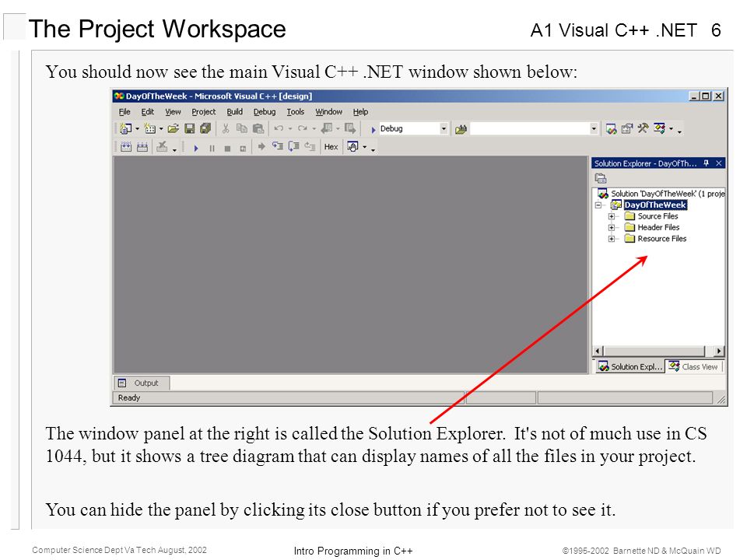The image size is (747, 560).
Task: Open the View menu
Action: click(x=173, y=112)
